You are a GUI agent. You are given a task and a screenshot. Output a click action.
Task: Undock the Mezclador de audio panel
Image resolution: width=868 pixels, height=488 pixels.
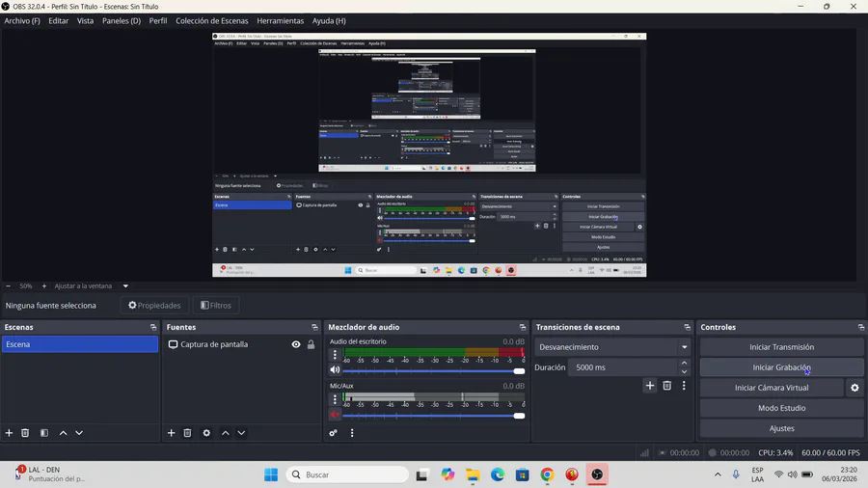click(x=523, y=327)
